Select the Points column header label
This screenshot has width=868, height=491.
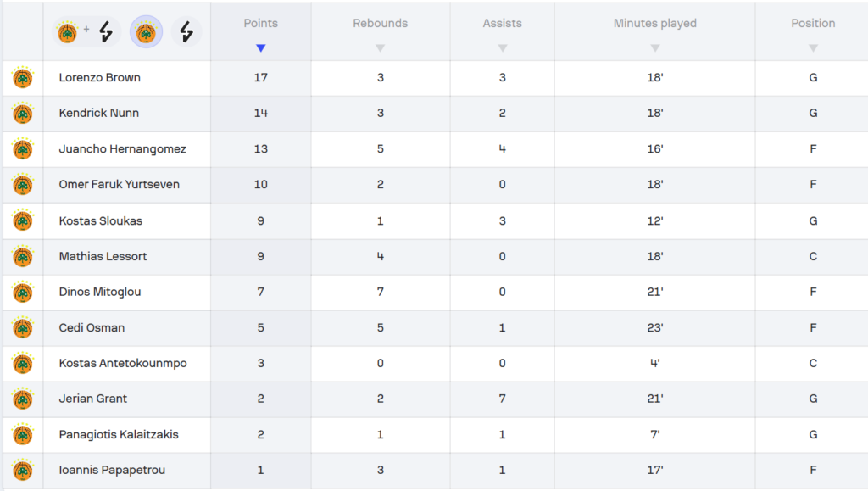[260, 24]
